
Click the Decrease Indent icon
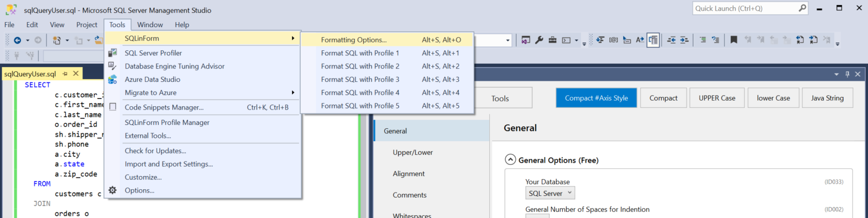[x=672, y=40]
